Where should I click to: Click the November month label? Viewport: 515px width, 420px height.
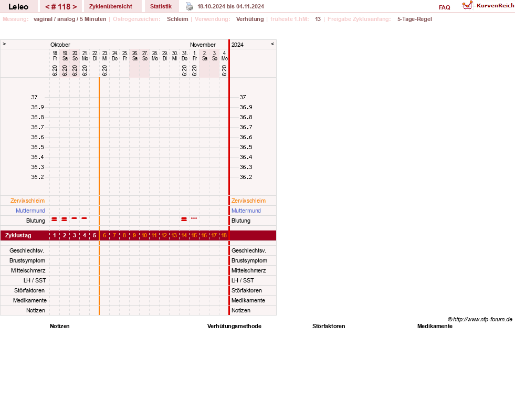(203, 45)
